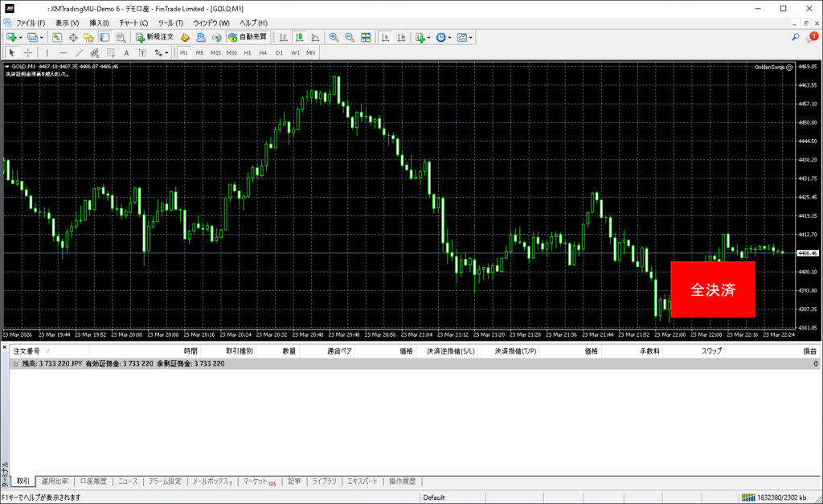Enable chart auto scroll

(386, 37)
